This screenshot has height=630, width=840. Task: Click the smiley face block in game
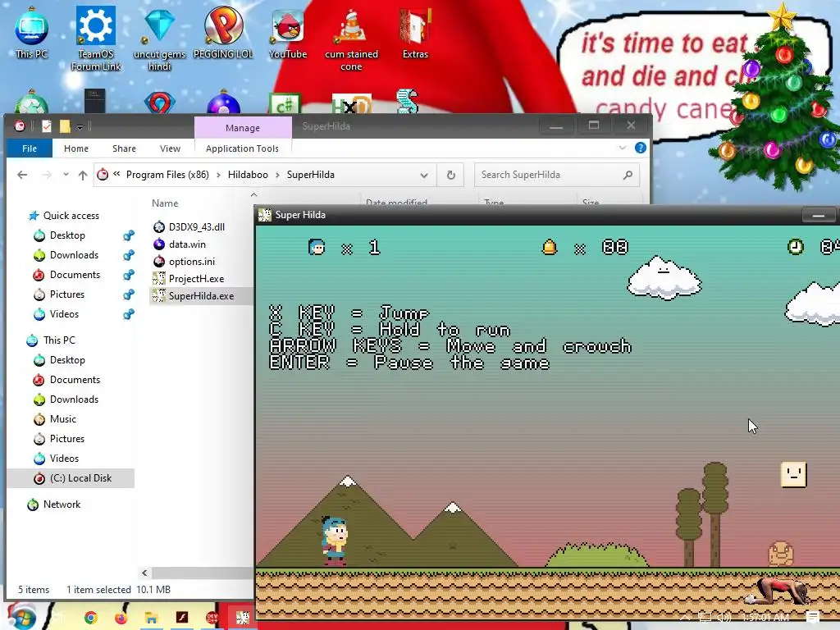pyautogui.click(x=793, y=475)
